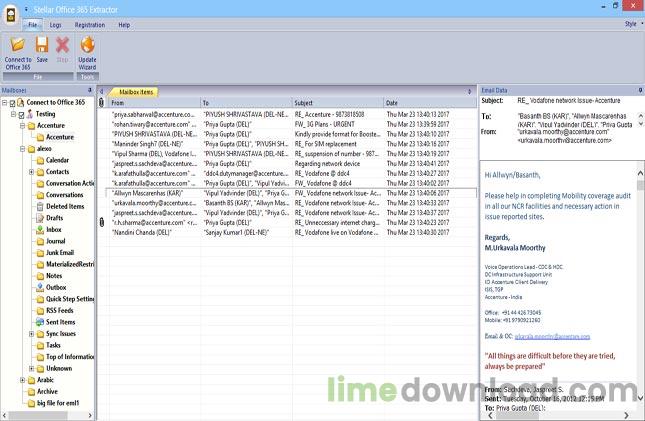Click the mailbox tree horizontal scrollbar

click(48, 416)
